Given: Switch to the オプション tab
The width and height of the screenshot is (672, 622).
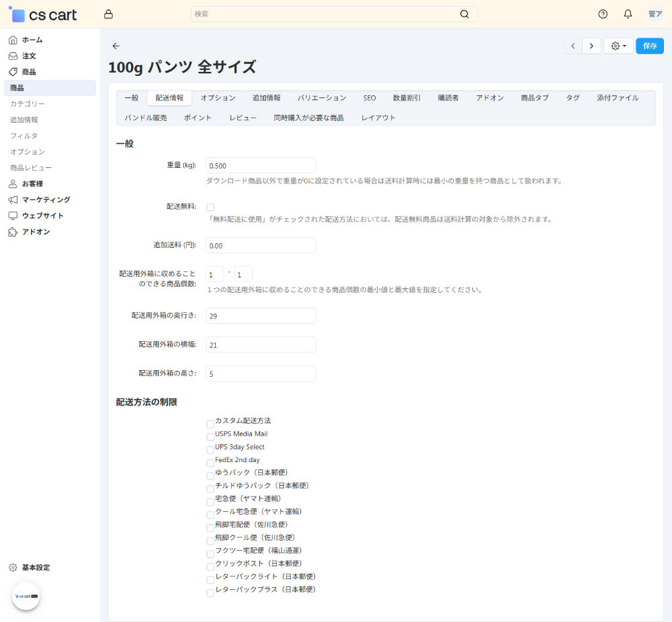Looking at the screenshot, I should pos(218,98).
